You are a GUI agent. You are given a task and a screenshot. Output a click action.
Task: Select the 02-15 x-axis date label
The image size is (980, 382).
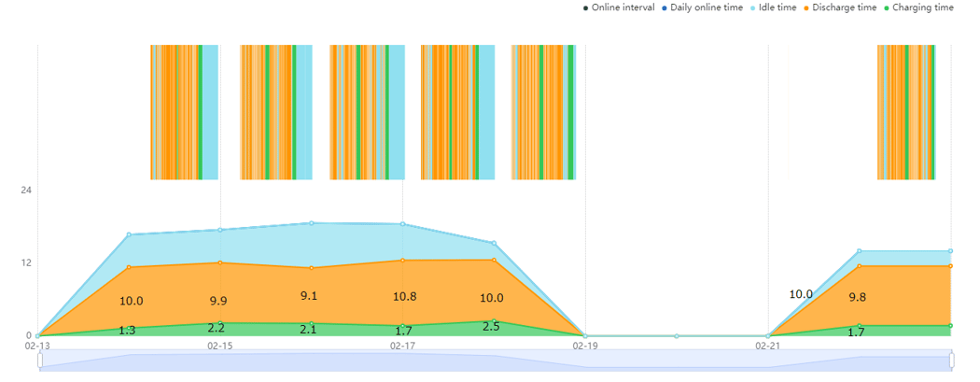point(220,346)
